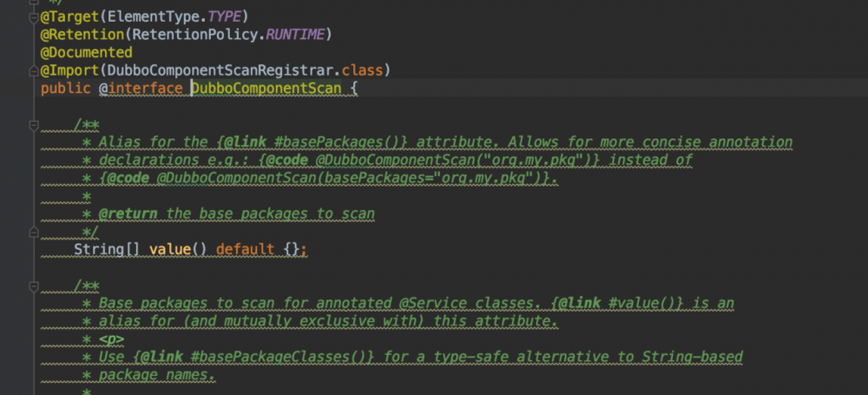This screenshot has width=868, height=395.
Task: Click the @Import annotation
Action: click(69, 70)
